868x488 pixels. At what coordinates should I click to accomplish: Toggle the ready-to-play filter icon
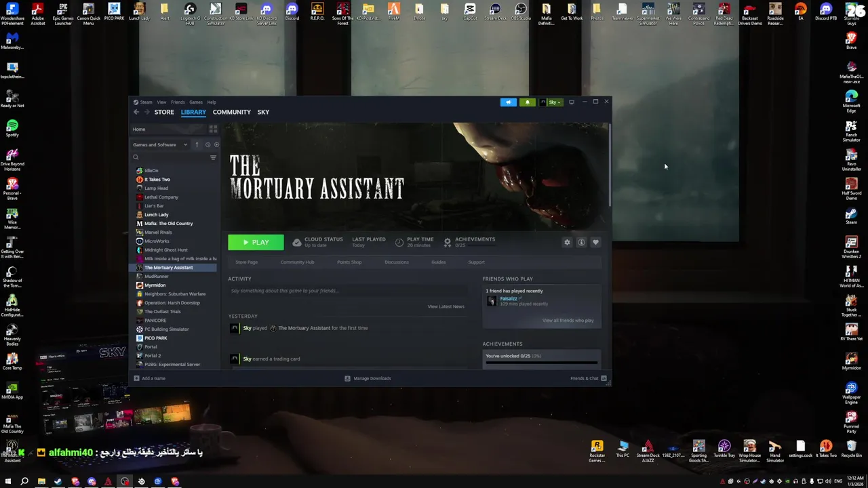point(216,144)
